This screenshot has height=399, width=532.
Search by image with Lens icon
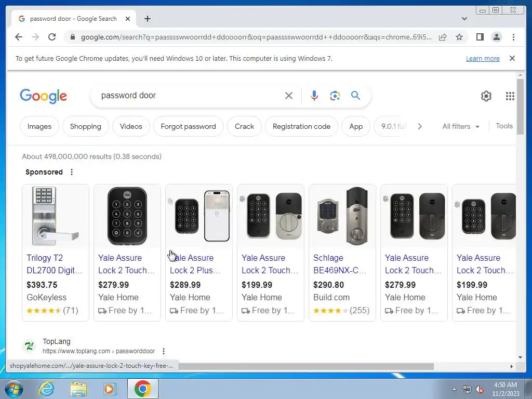pyautogui.click(x=335, y=96)
